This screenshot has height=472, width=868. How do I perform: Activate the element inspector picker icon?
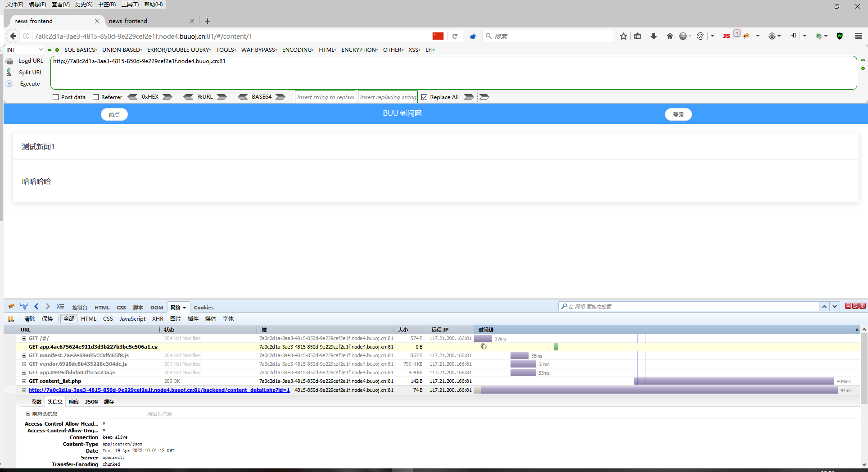pos(24,306)
